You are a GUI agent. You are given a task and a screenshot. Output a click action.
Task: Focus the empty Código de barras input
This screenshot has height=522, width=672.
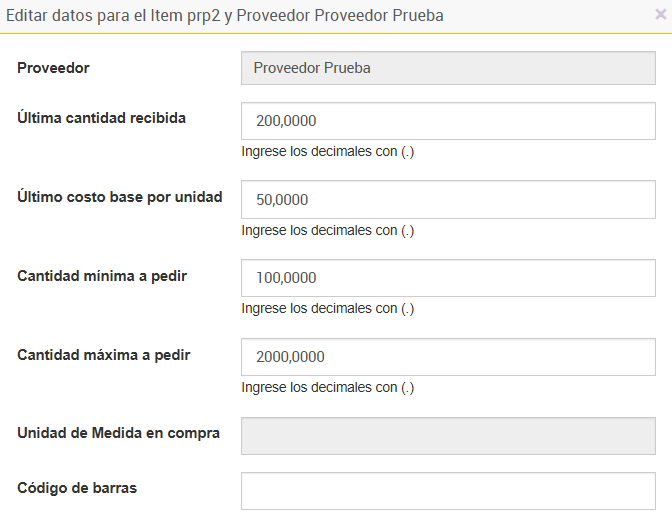coord(448,490)
